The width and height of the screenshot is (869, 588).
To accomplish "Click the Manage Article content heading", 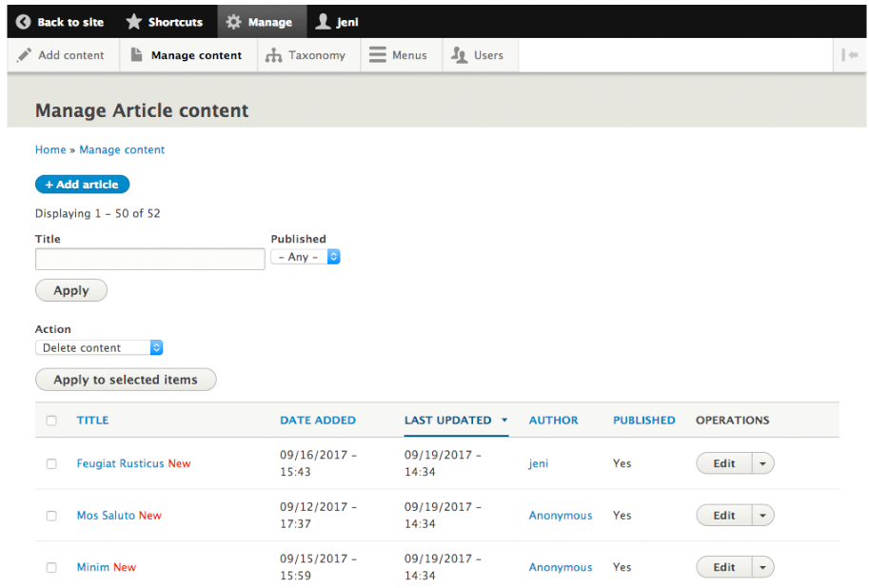I will point(142,110).
